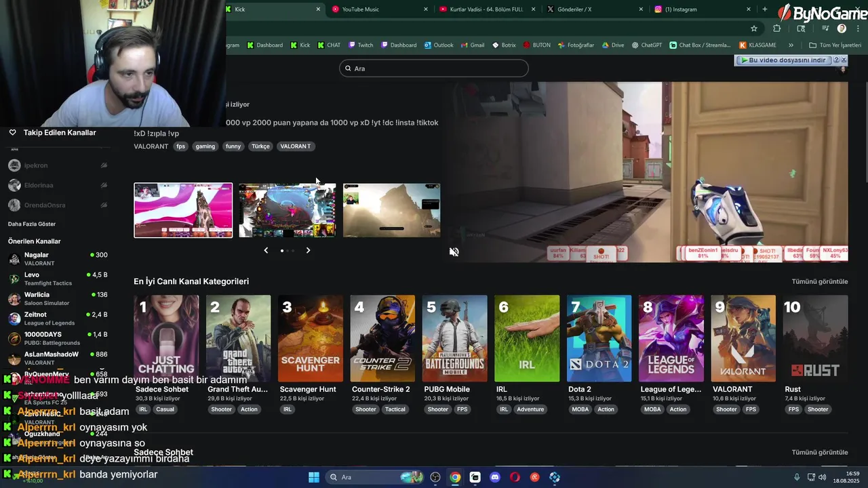Expand the hidden bookmarks overflow chevron

(791, 45)
